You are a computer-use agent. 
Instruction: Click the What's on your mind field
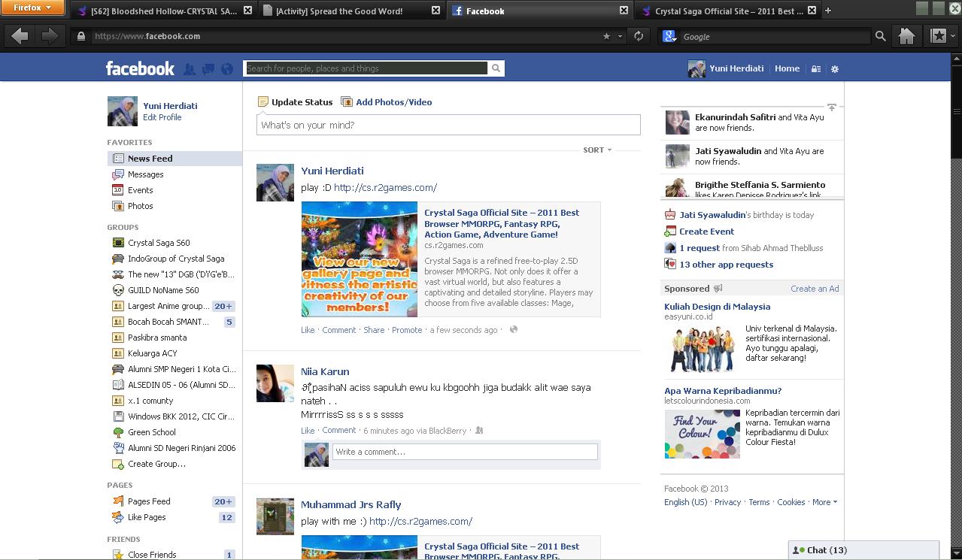point(448,125)
